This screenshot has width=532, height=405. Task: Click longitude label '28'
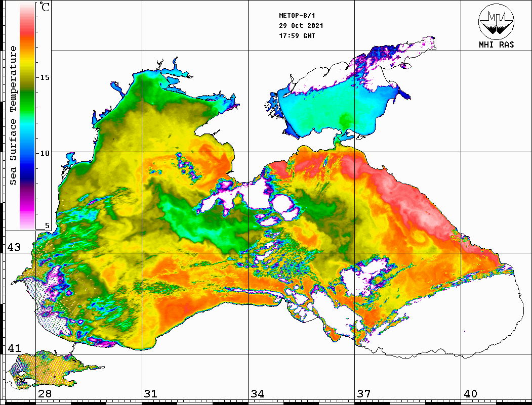pyautogui.click(x=45, y=394)
